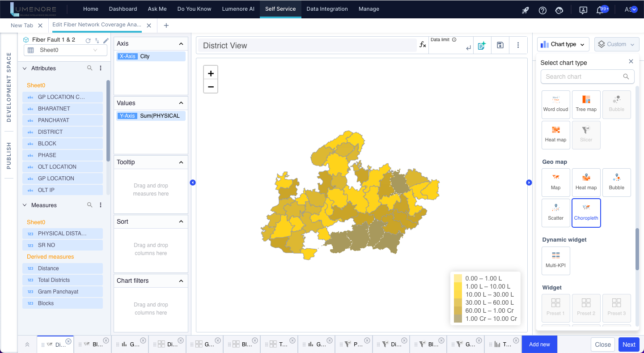This screenshot has height=353, width=644.
Task: Open the help question mark icon
Action: [542, 10]
